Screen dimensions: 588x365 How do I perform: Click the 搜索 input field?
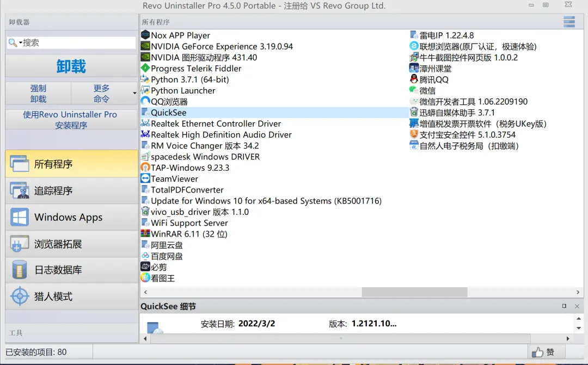[79, 43]
